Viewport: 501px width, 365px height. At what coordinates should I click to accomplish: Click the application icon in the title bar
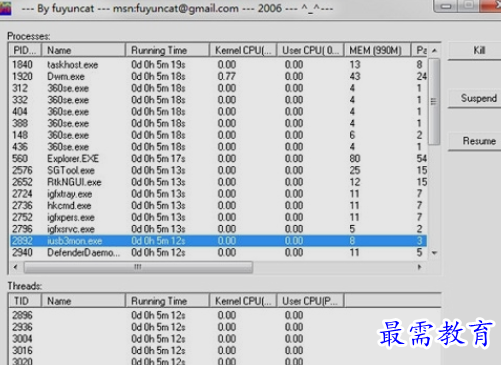pos(5,8)
